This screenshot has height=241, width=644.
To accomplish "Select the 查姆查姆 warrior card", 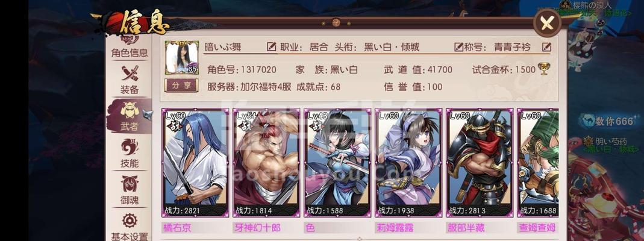I will (538, 163).
